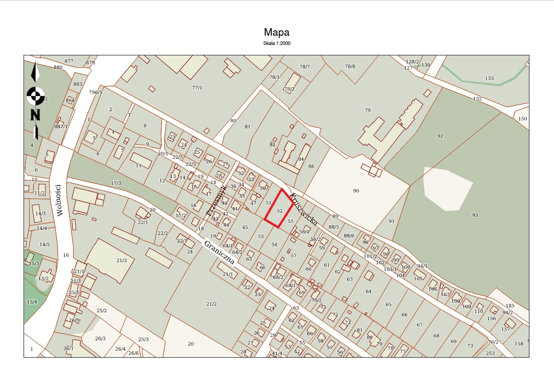Click the circular compass rose symbol
Viewport: 554px width, 392px height.
pyautogui.click(x=35, y=95)
